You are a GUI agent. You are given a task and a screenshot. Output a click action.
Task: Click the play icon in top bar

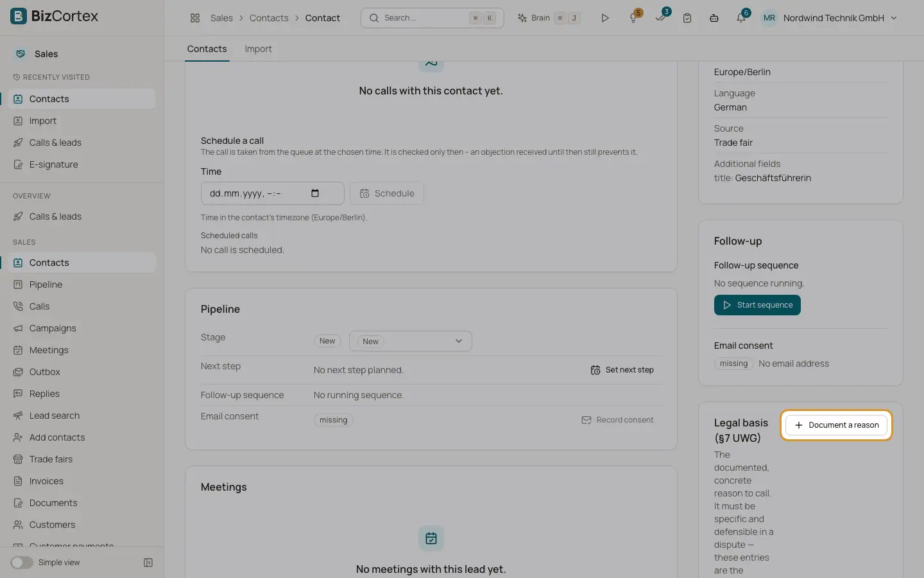coord(604,18)
